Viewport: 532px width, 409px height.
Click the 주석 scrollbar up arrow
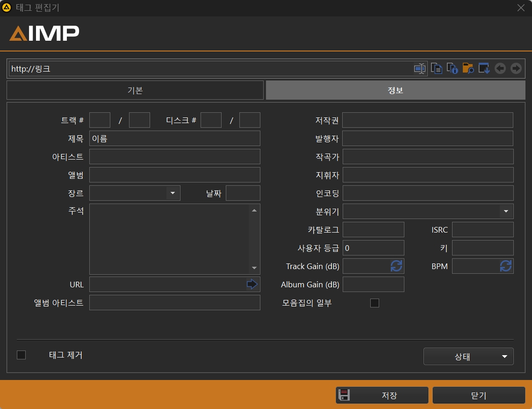(254, 211)
